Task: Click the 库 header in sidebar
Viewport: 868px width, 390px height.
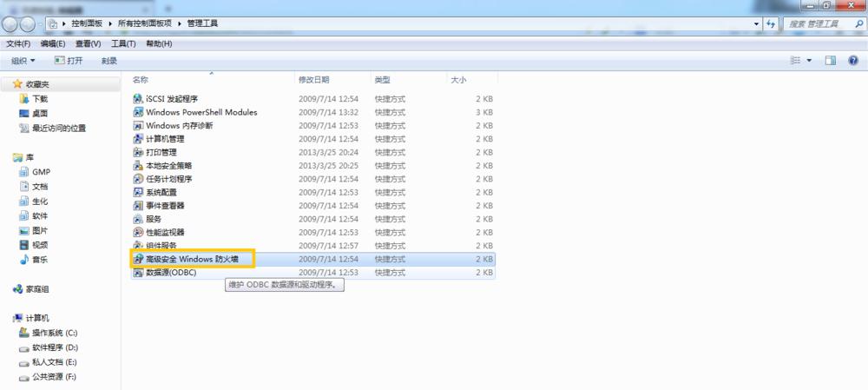Action: (x=30, y=157)
